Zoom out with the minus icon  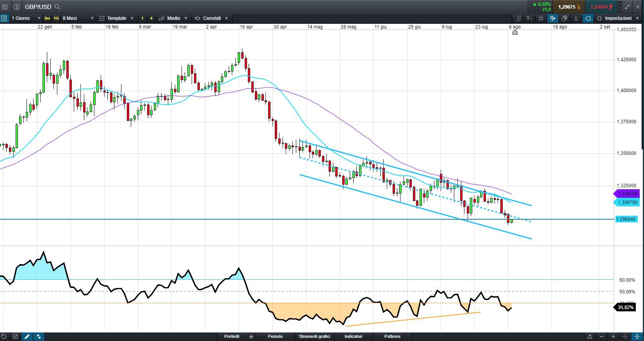(x=601, y=336)
